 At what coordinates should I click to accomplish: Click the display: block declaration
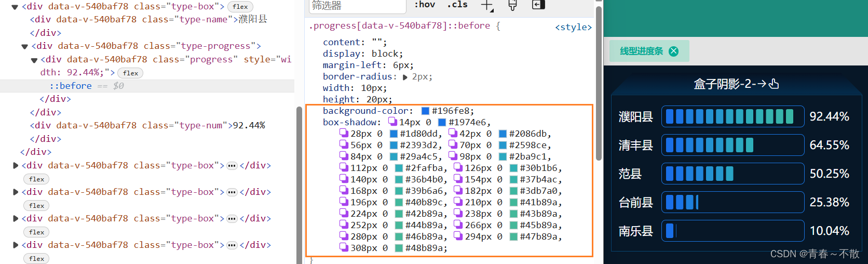pos(363,54)
